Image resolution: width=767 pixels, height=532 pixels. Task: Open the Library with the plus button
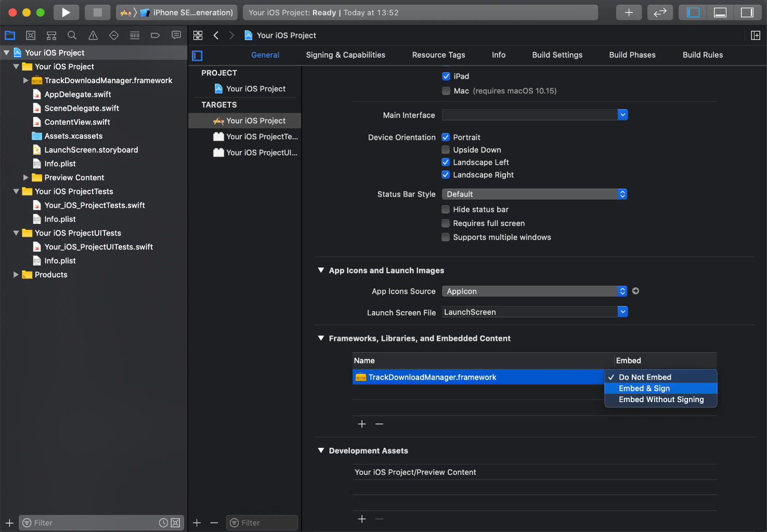[629, 12]
